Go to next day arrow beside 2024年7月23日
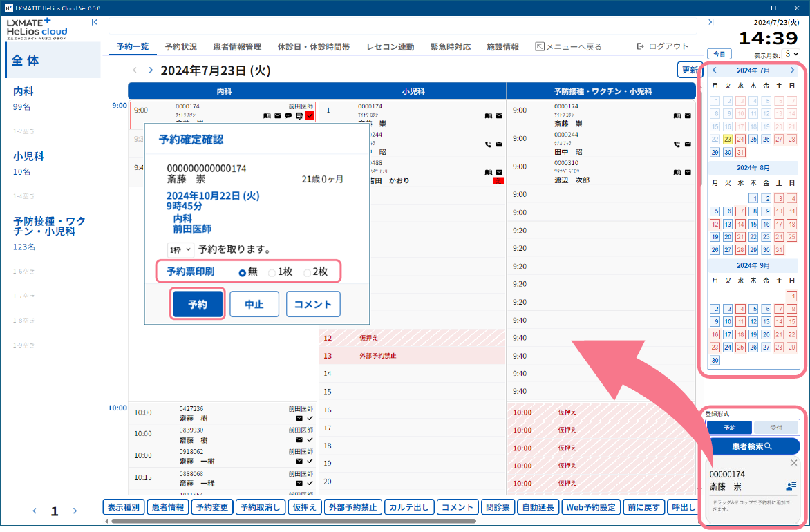 [x=151, y=70]
